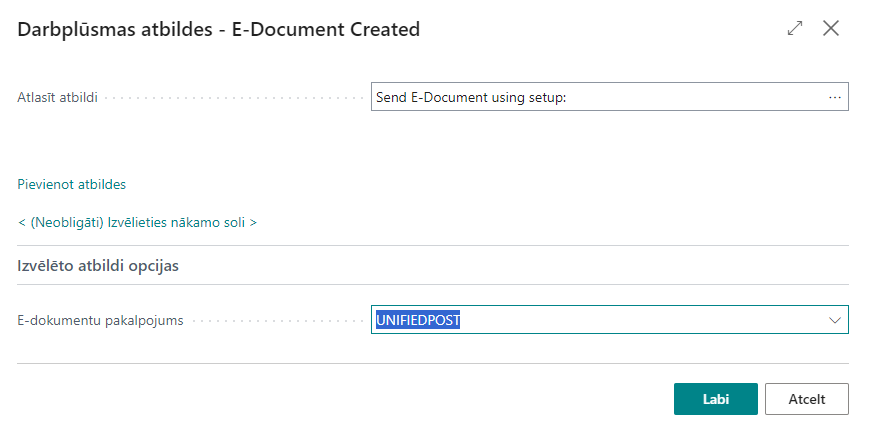Image resolution: width=871 pixels, height=437 pixels.
Task: Click the highlighted UNIFIEDPOST text
Action: pos(417,320)
